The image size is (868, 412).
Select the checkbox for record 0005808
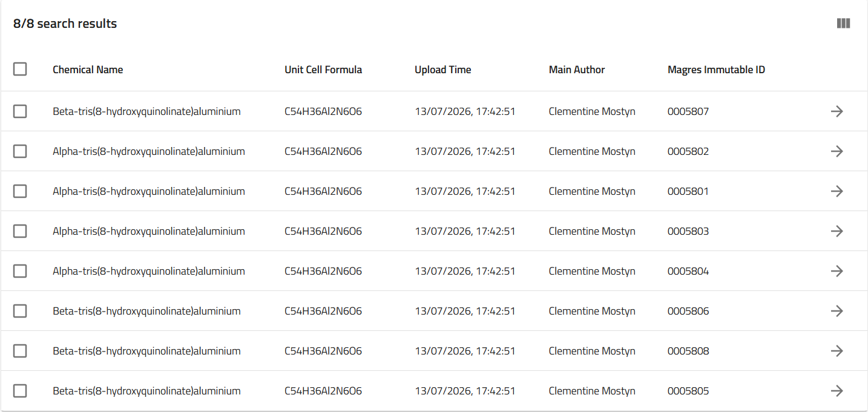click(20, 351)
